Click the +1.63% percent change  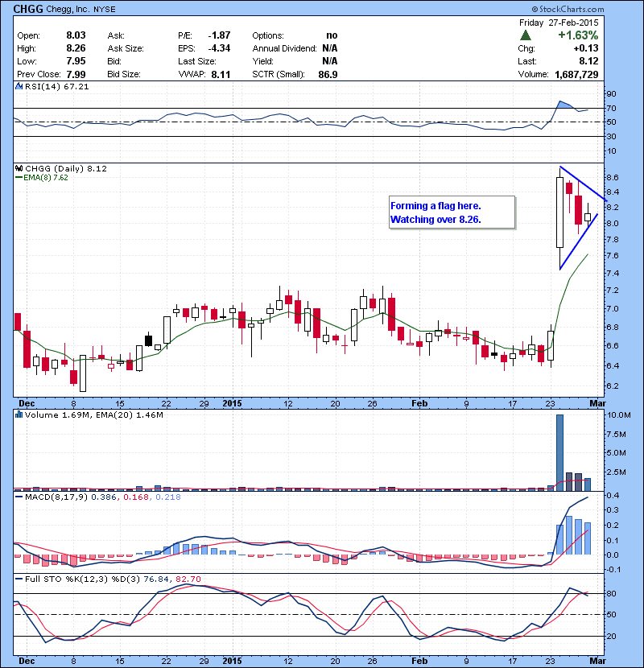578,35
